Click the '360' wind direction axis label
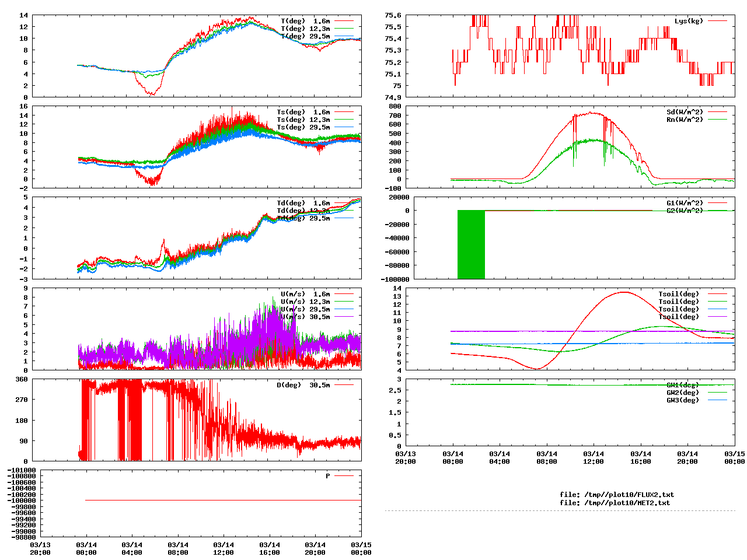The image size is (747, 560). (x=22, y=379)
